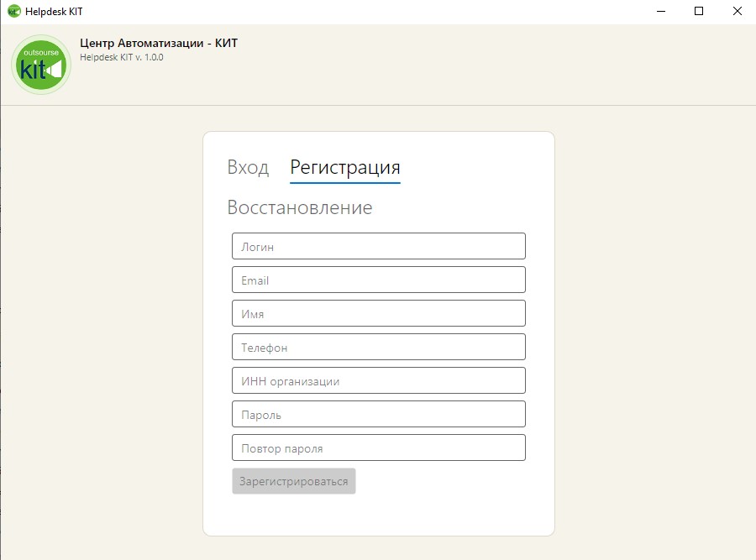The image size is (756, 560).
Task: Minimize the Helpdesk KIT window
Action: click(660, 12)
